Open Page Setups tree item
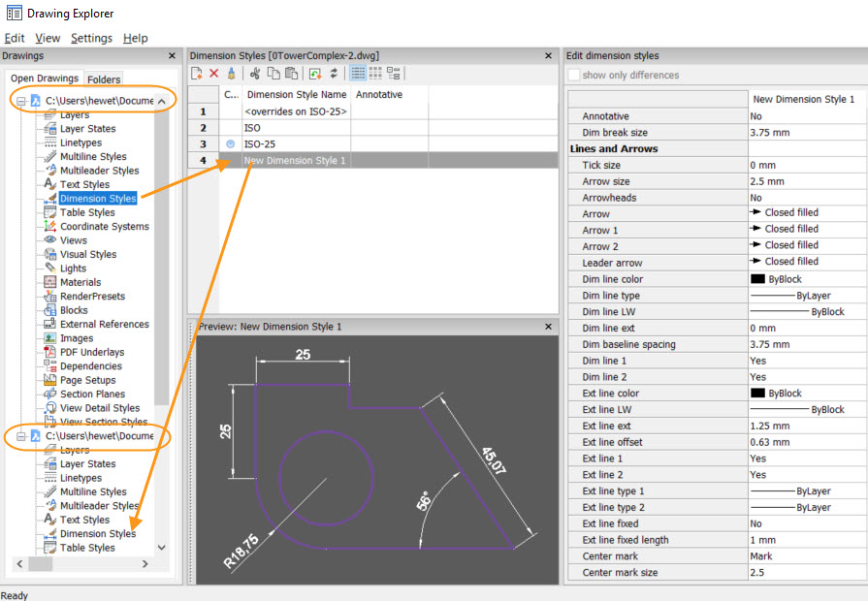Image resolution: width=868 pixels, height=601 pixels. (x=87, y=380)
